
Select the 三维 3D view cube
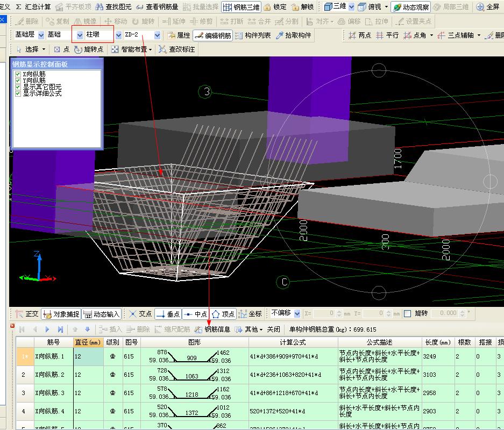(328, 6)
